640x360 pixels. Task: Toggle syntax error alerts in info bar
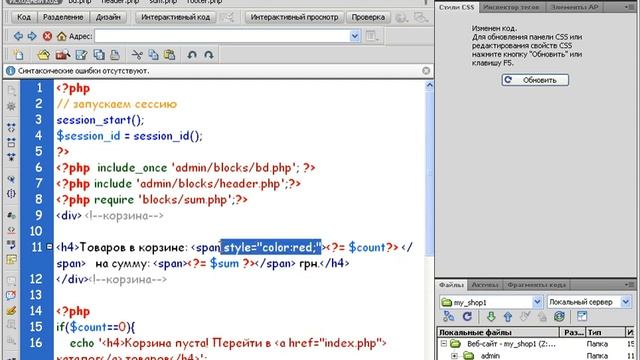pos(11,259)
